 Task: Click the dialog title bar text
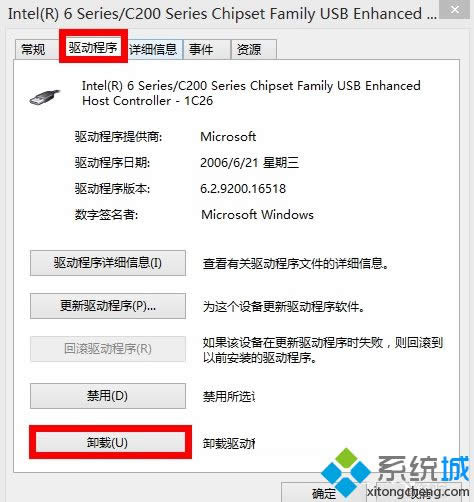coord(222,14)
